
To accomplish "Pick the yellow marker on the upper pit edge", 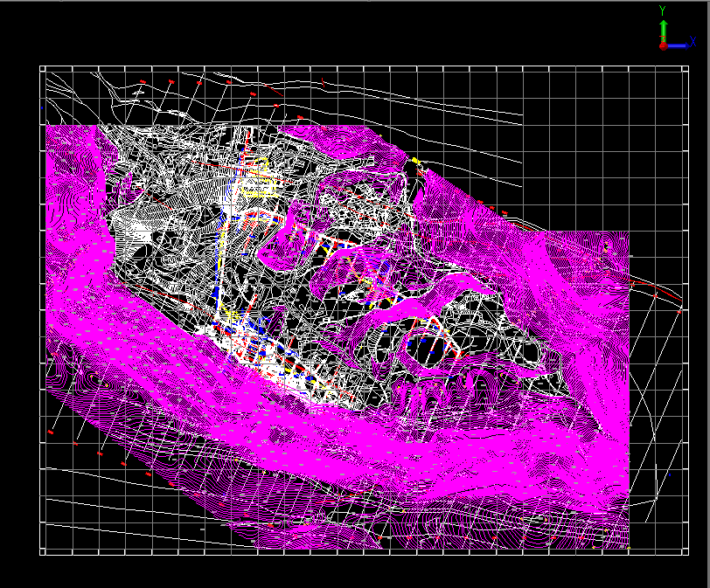I will tap(415, 161).
